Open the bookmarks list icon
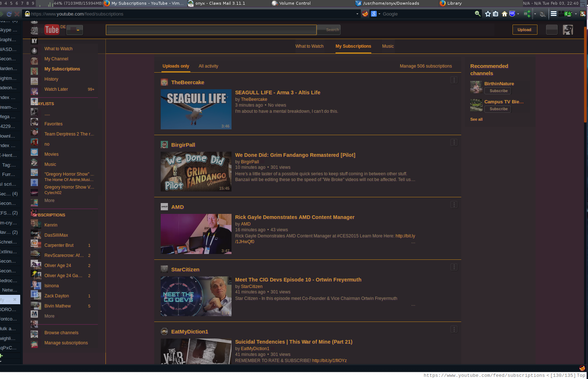The height and width of the screenshot is (379, 588). [x=496, y=14]
